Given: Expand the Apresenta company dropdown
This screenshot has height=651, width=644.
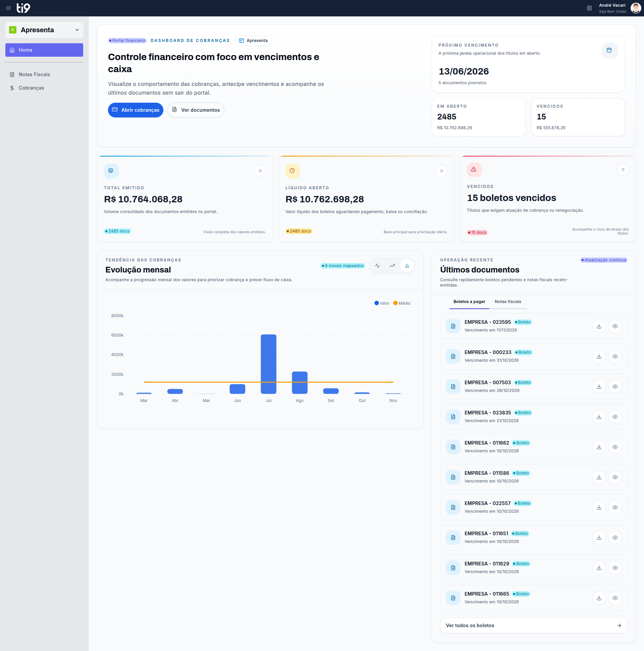Looking at the screenshot, I should (44, 30).
